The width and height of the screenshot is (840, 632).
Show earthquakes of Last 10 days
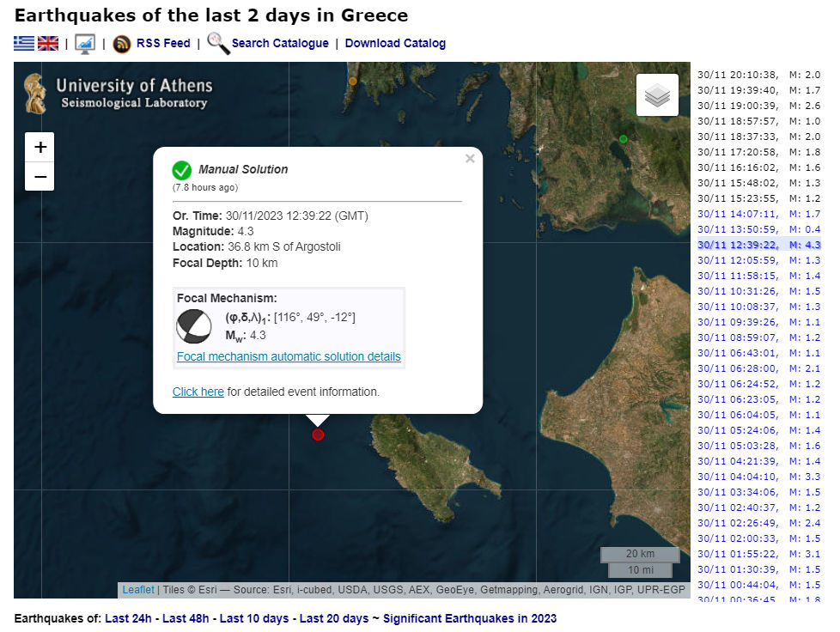254,618
